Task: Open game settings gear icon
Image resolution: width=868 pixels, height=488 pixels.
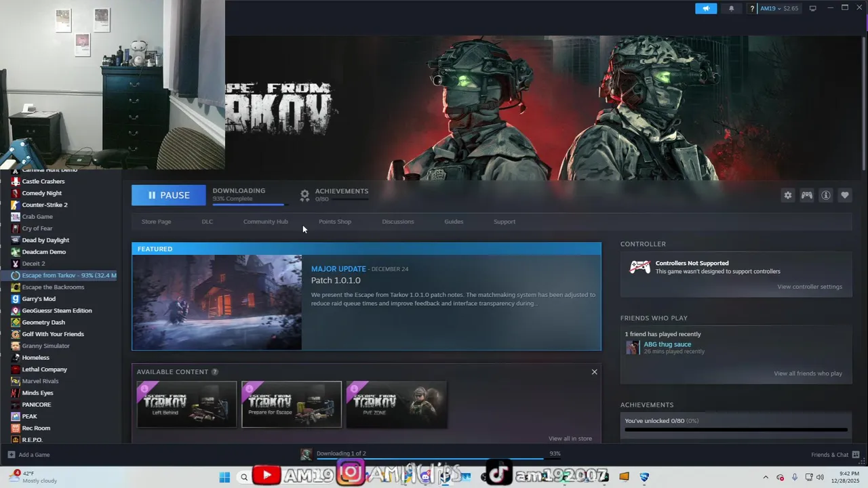Action: pyautogui.click(x=788, y=195)
